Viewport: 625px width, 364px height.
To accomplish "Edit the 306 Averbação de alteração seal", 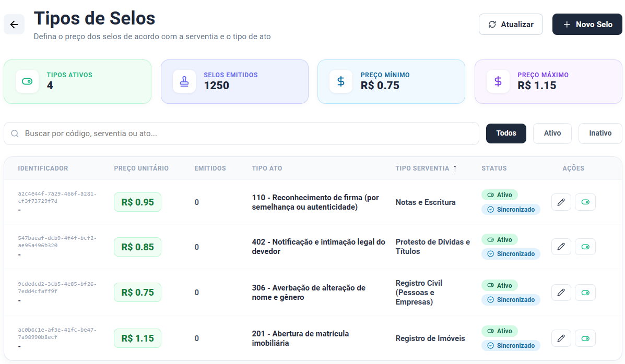I will click(x=561, y=293).
